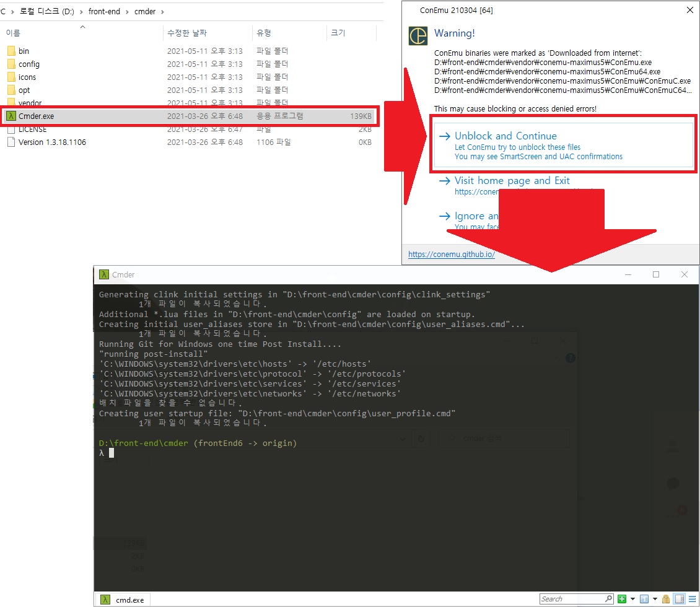
Task: Select the Cmder.exe file row
Action: click(190, 116)
